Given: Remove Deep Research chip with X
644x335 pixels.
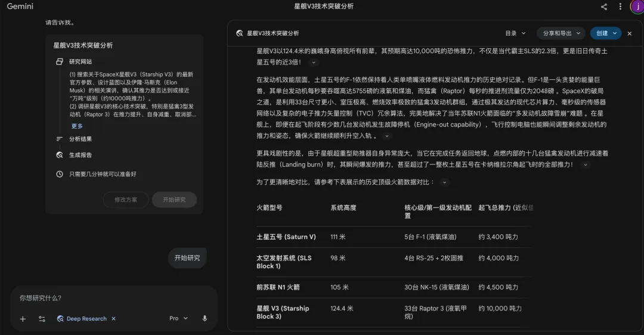Looking at the screenshot, I should (x=114, y=318).
